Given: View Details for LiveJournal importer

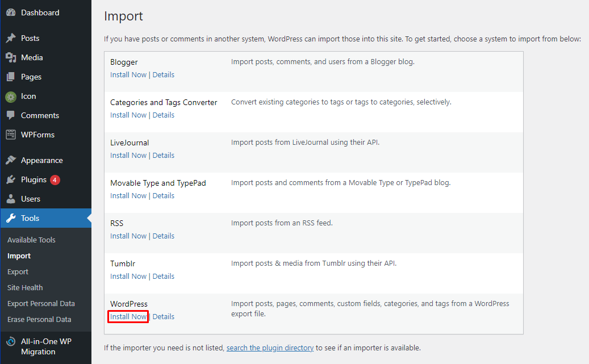Looking at the screenshot, I should [164, 155].
